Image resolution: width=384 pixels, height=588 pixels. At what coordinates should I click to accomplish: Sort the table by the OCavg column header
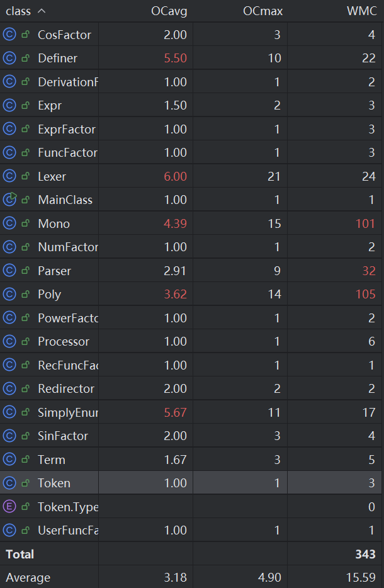pos(169,11)
